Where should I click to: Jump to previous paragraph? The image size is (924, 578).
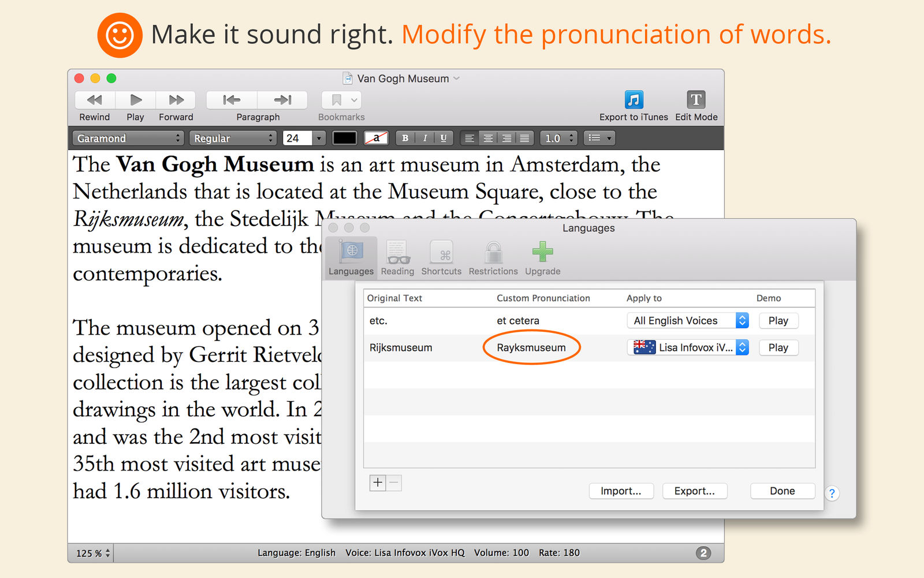point(232,100)
